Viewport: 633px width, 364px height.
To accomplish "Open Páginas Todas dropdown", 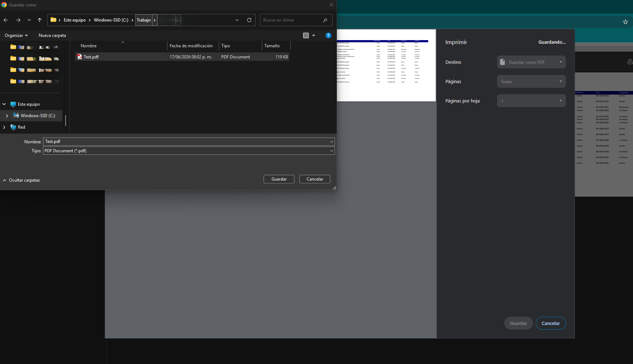I will [x=531, y=81].
